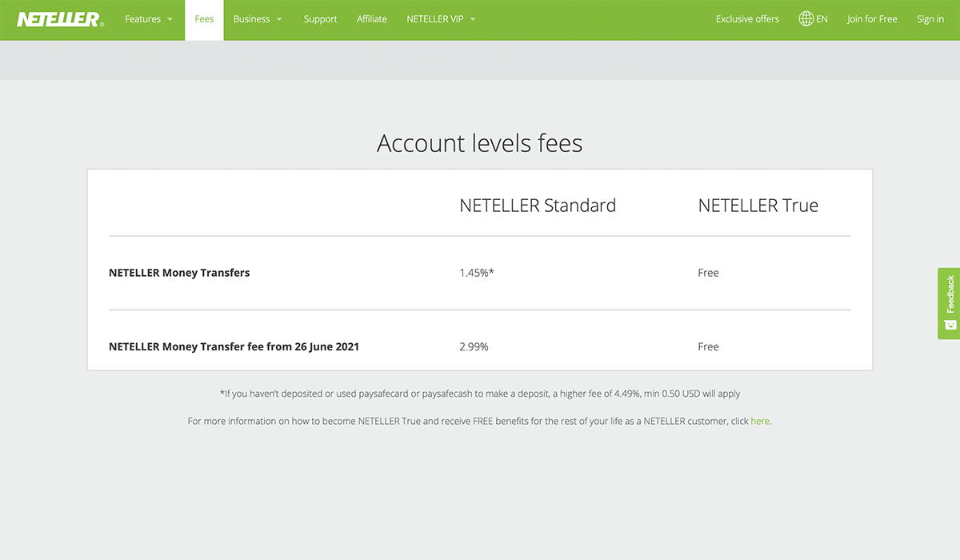
Task: Open NETELLER VIP menu
Action: point(435,19)
